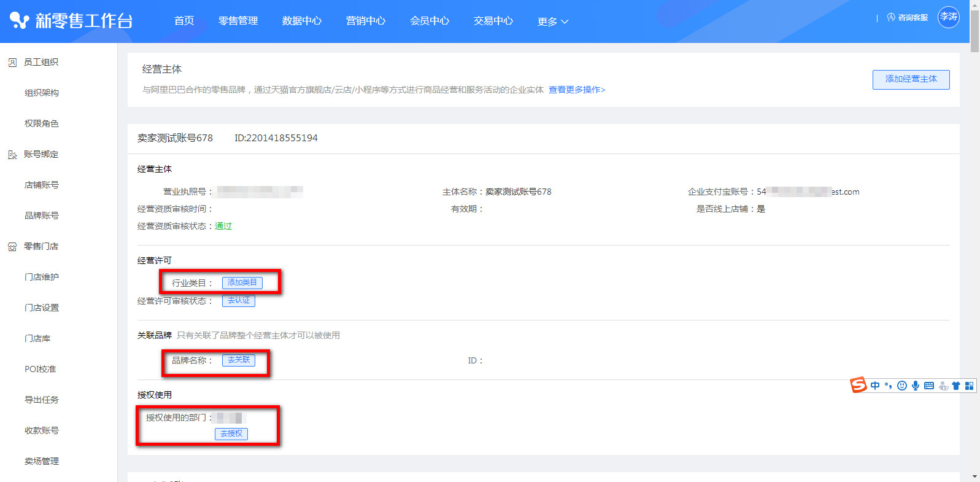Open the IME emoji smiley panel
980x482 pixels.
coord(901,386)
